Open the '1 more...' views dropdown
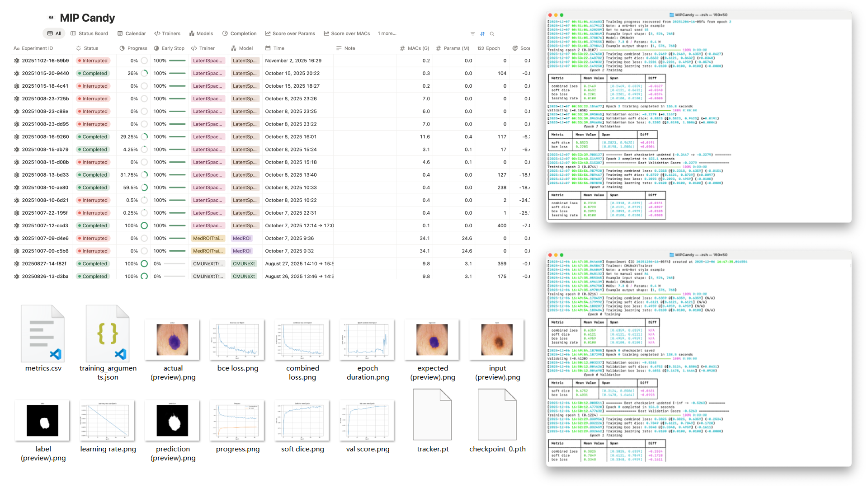 point(387,33)
